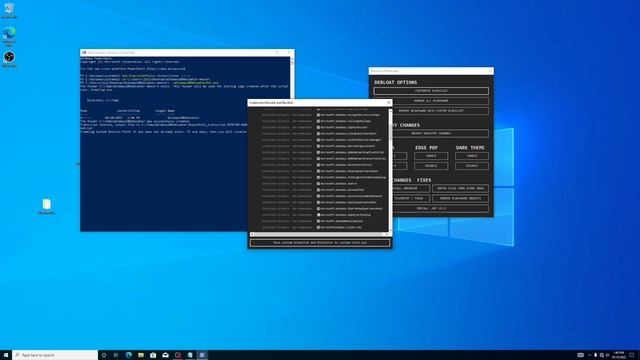
Task: Click the volume icon in the system tray
Action: coord(607,355)
